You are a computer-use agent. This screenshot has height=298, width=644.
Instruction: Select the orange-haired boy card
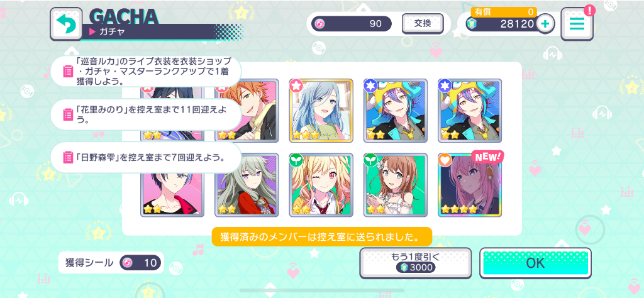[x=247, y=111]
